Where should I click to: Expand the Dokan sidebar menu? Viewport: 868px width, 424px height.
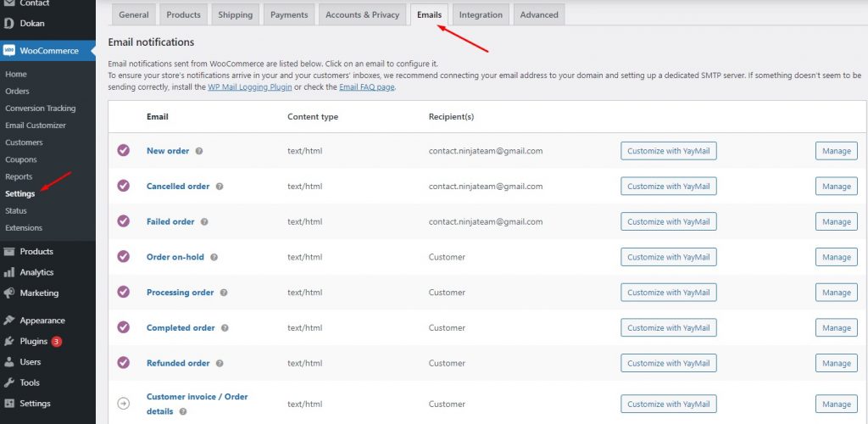coord(32,23)
